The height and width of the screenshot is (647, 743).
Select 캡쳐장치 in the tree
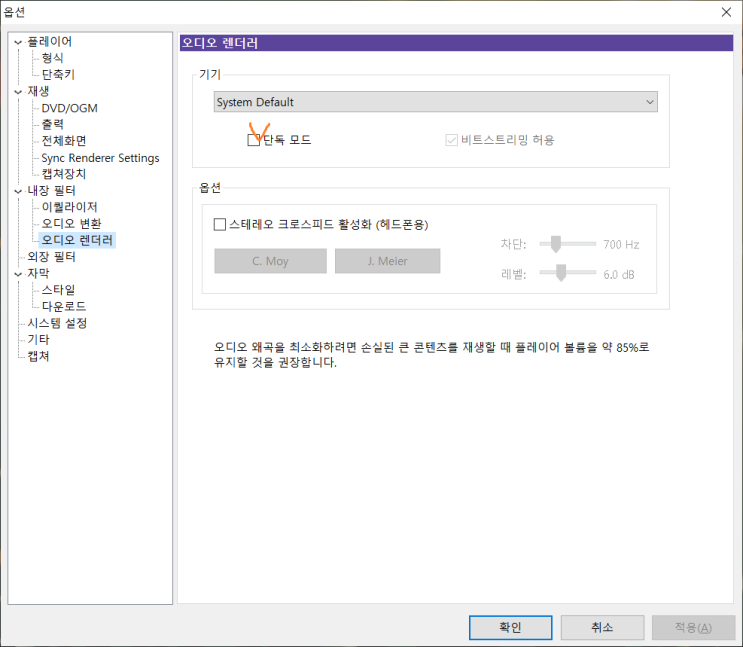point(63,174)
